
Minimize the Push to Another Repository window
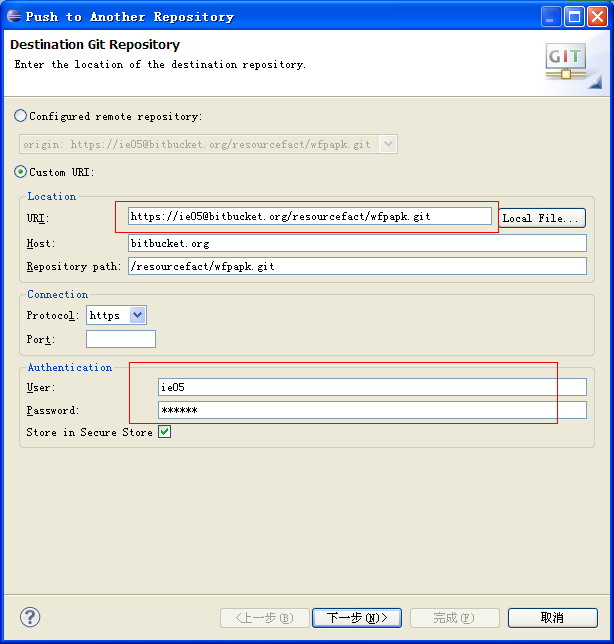pyautogui.click(x=551, y=17)
